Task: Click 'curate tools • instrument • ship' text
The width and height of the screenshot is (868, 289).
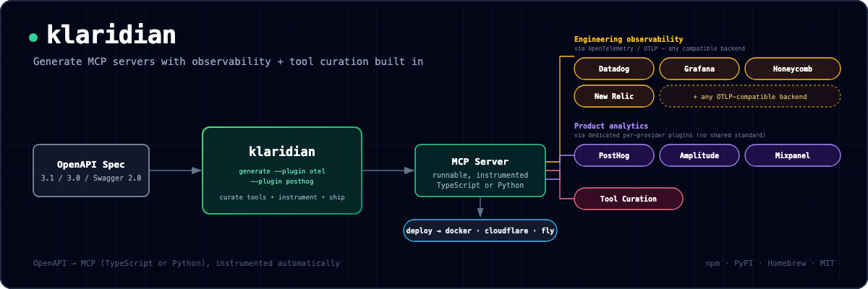Action: click(282, 197)
